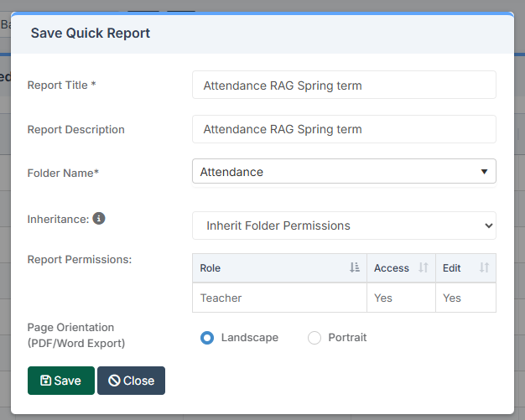Open the Folder Name dropdown showing Attendance

(x=344, y=172)
